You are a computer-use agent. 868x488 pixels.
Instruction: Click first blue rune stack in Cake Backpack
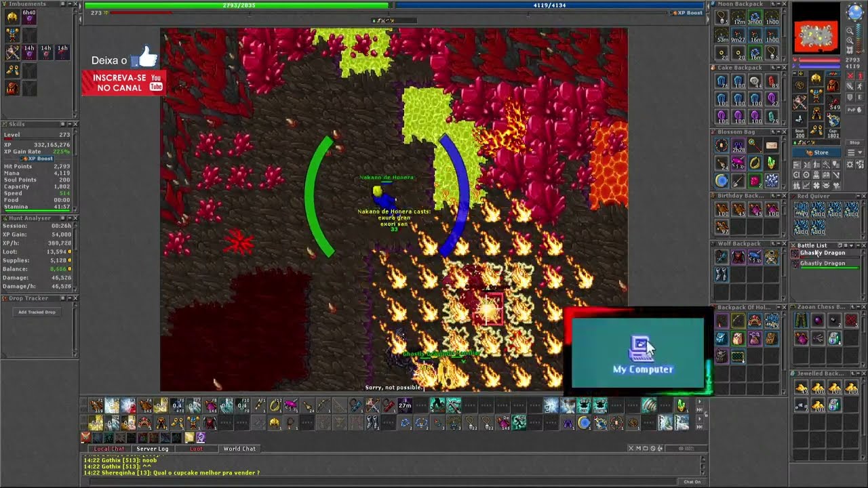pyautogui.click(x=722, y=82)
